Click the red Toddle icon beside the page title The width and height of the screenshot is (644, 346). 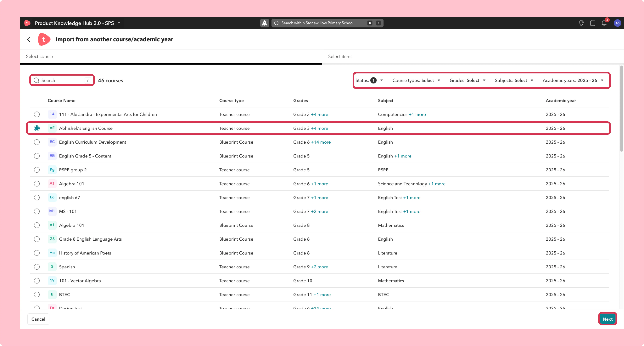pyautogui.click(x=44, y=39)
